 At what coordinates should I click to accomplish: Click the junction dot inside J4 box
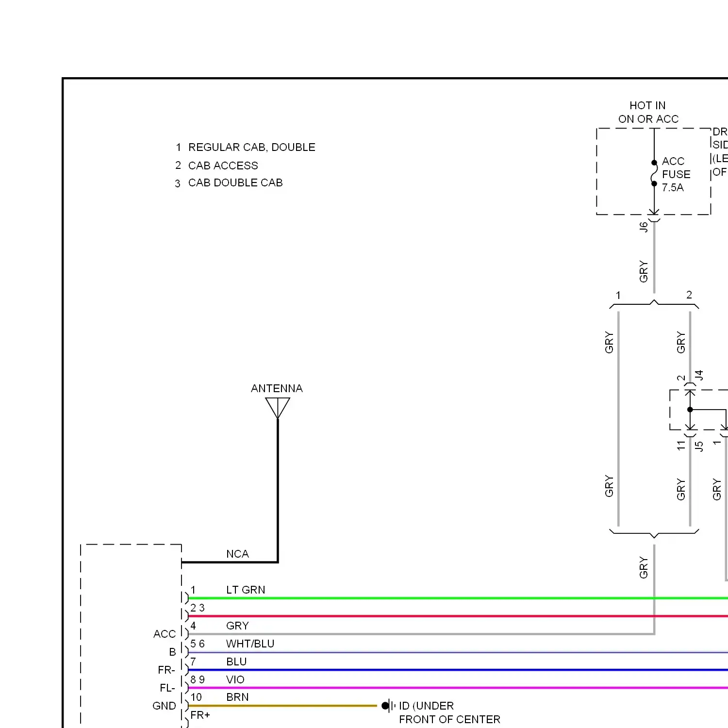(x=690, y=410)
